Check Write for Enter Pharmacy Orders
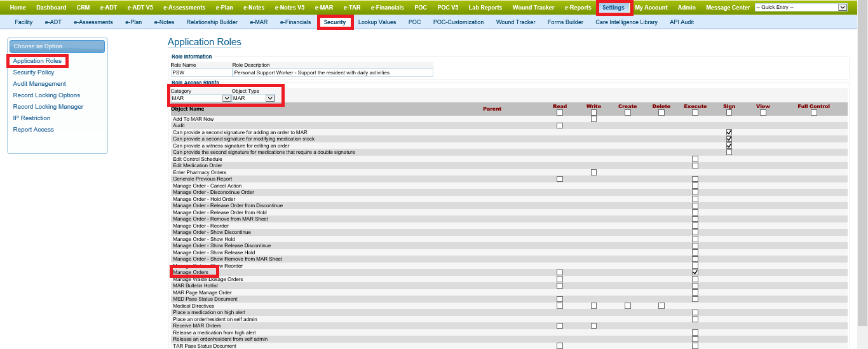This screenshot has height=349, width=868. click(x=593, y=172)
